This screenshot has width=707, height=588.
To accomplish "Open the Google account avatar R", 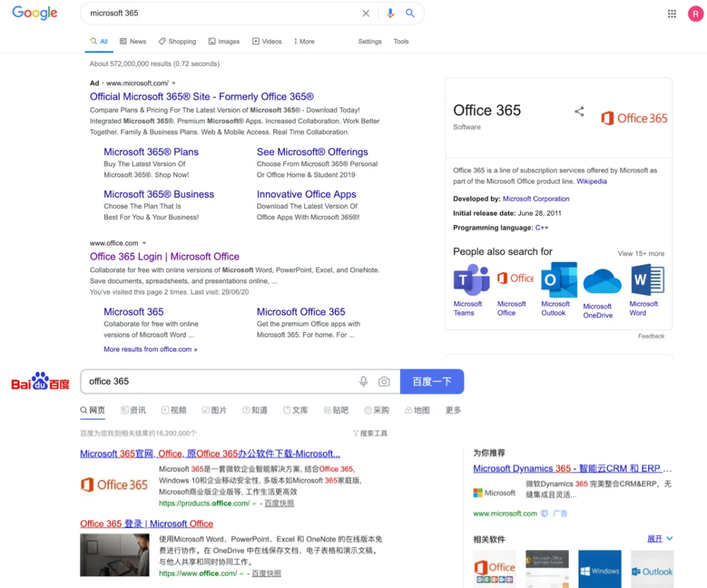I will pyautogui.click(x=695, y=14).
